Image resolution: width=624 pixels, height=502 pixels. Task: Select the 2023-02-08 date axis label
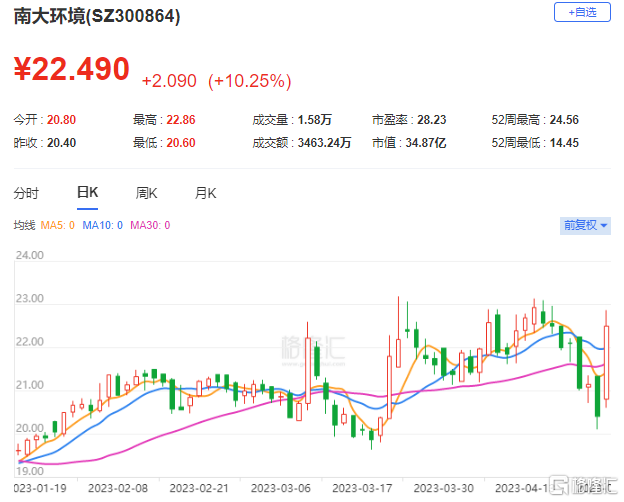pyautogui.click(x=118, y=488)
